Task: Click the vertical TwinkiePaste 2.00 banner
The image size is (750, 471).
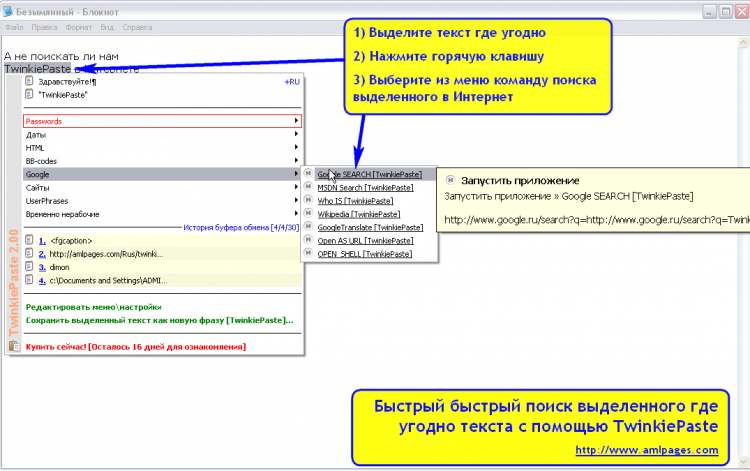Action: (x=13, y=282)
